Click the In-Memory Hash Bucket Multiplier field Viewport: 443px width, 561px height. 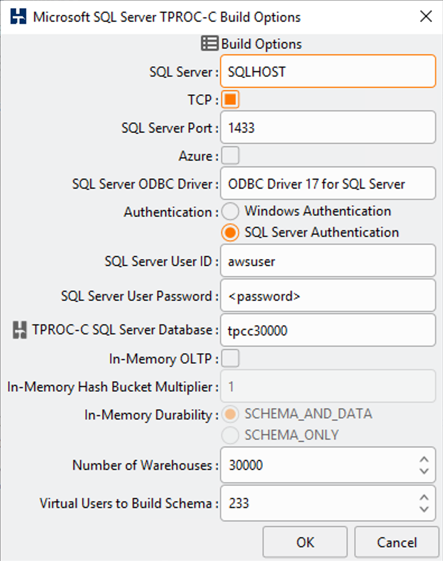point(328,386)
